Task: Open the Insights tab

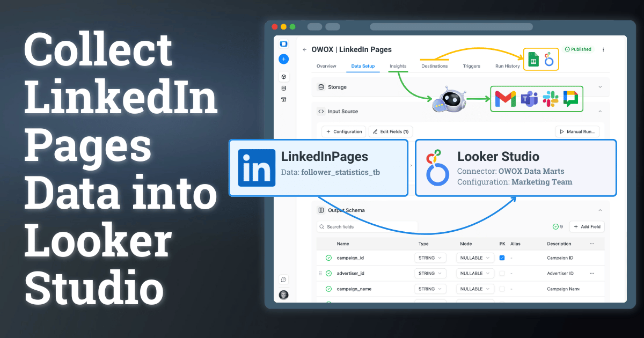Action: 398,66
